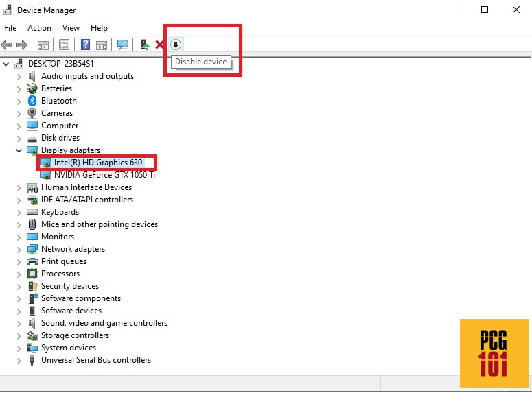Click the Security devices key icon
This screenshot has height=393, width=532.
(x=32, y=286)
